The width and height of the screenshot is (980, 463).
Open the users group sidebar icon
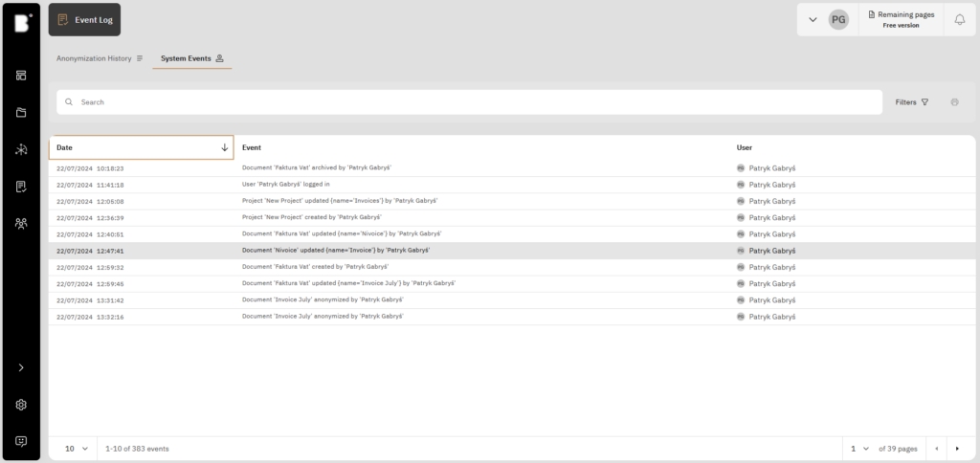click(x=21, y=223)
